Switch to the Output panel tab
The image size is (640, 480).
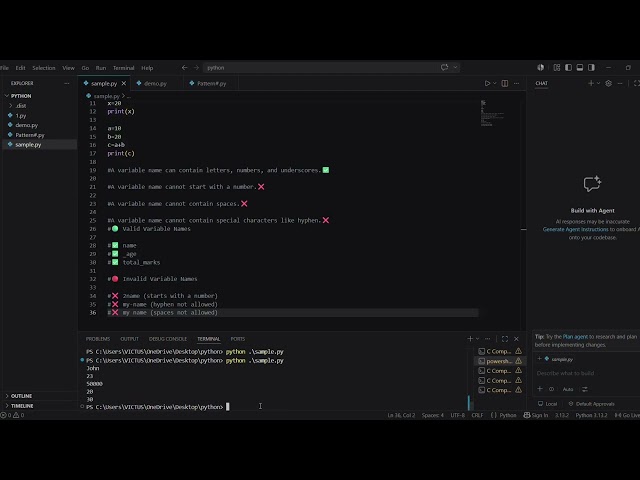129,339
